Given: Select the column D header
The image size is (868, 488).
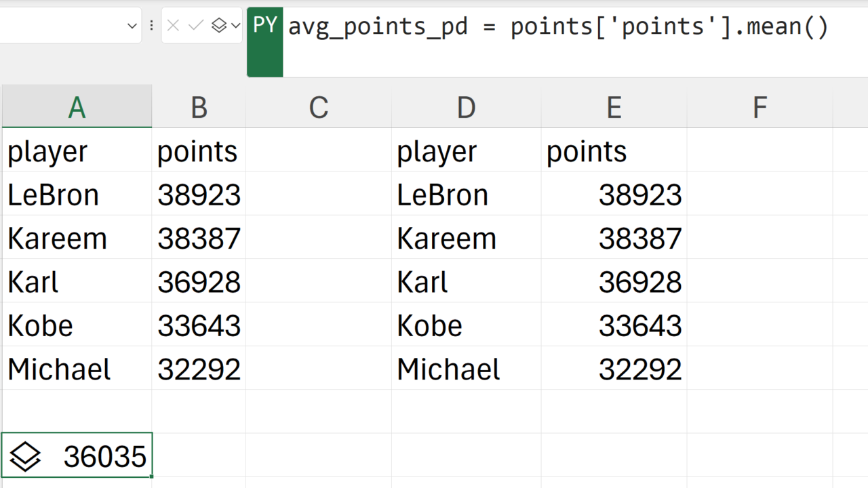Looking at the screenshot, I should [466, 107].
